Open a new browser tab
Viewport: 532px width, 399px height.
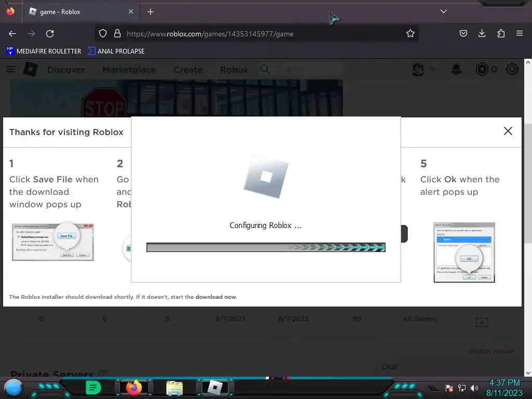[x=150, y=12]
